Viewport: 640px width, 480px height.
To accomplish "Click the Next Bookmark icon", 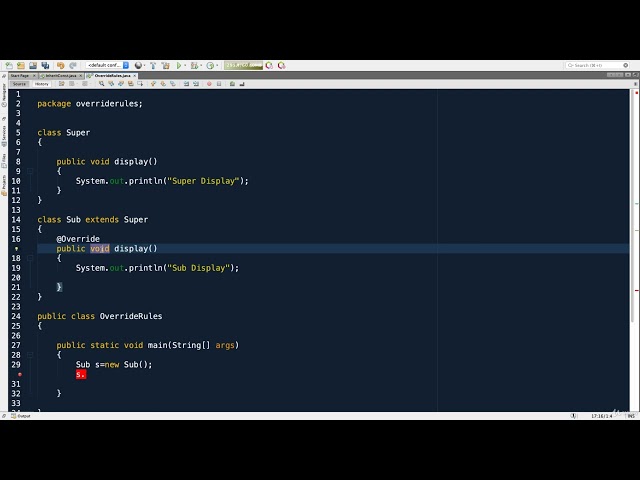I will [163, 84].
